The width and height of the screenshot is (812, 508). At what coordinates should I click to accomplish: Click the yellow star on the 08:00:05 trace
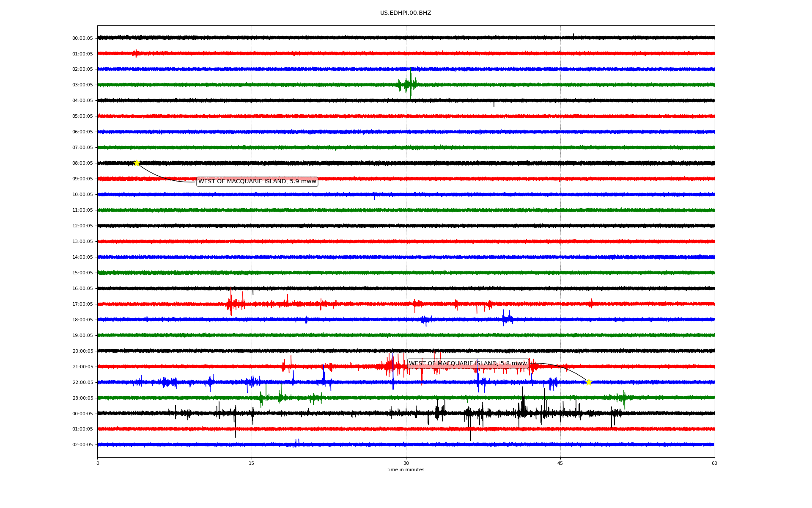pyautogui.click(x=137, y=163)
